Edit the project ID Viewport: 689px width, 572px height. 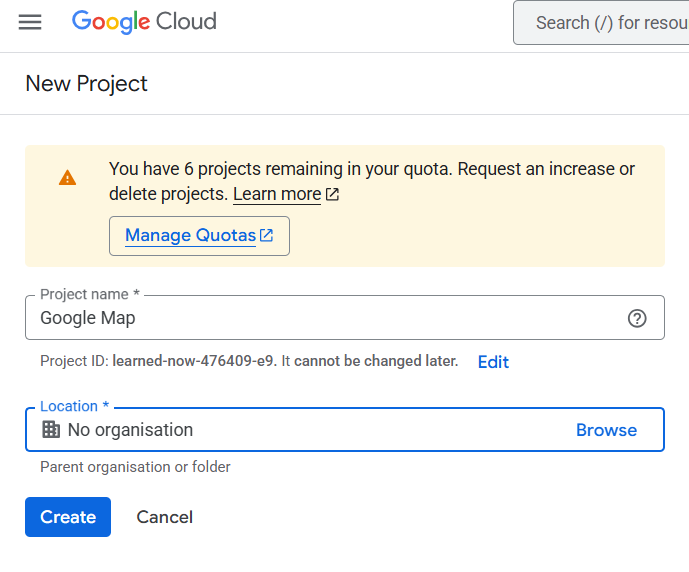coord(493,362)
